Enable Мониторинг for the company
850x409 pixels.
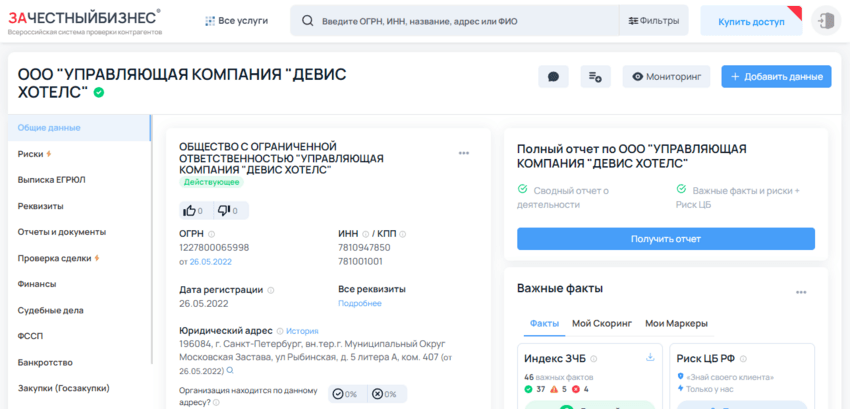pos(666,76)
